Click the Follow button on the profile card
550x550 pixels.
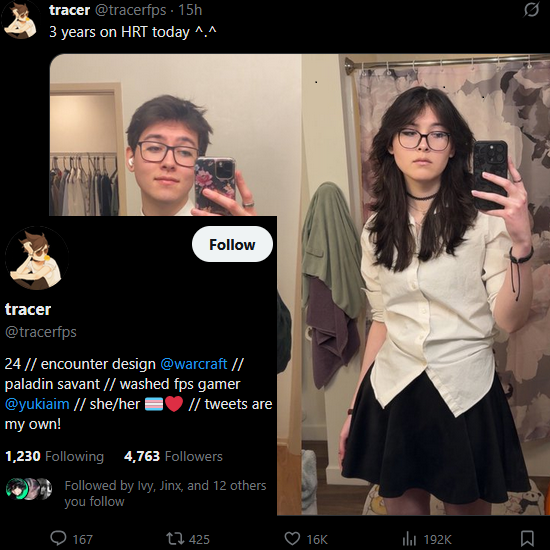[x=232, y=244]
